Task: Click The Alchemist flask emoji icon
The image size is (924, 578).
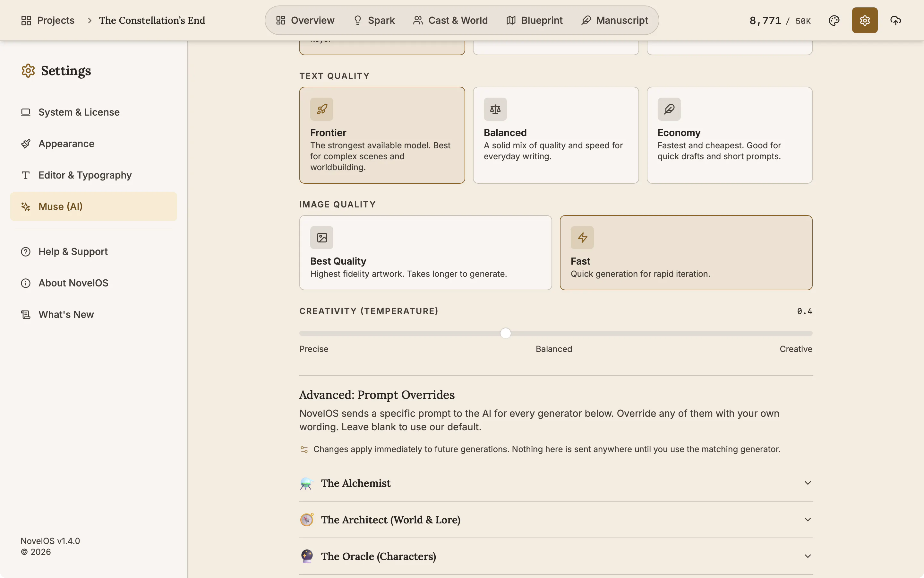Action: point(306,483)
